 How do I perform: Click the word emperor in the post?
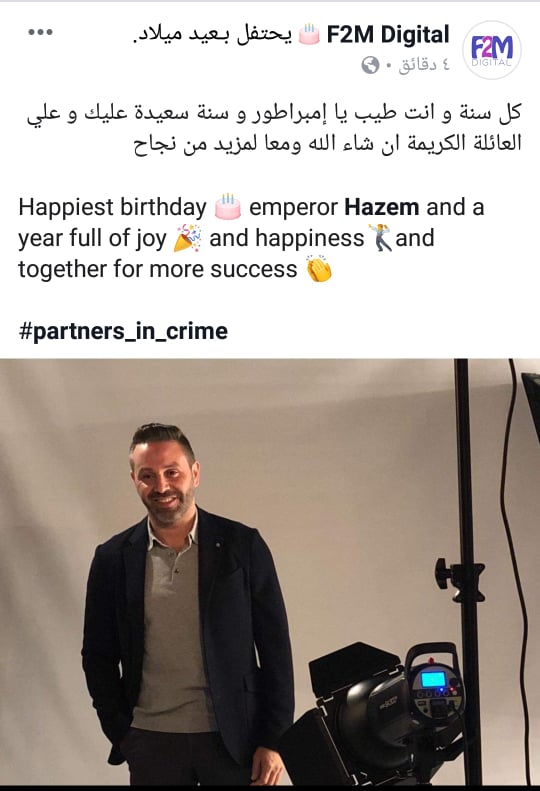[x=293, y=207]
